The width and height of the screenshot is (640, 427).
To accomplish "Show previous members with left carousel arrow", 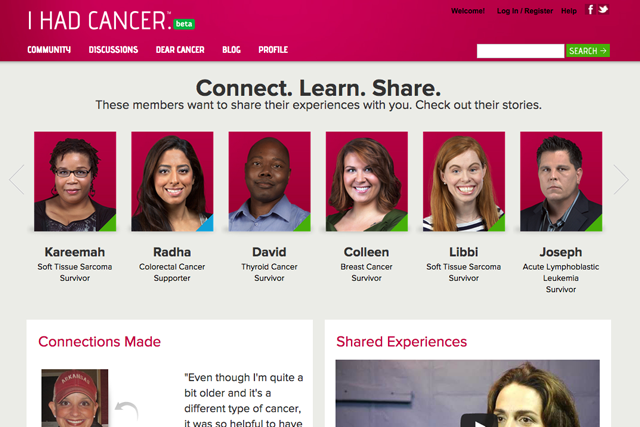I will coord(17,180).
